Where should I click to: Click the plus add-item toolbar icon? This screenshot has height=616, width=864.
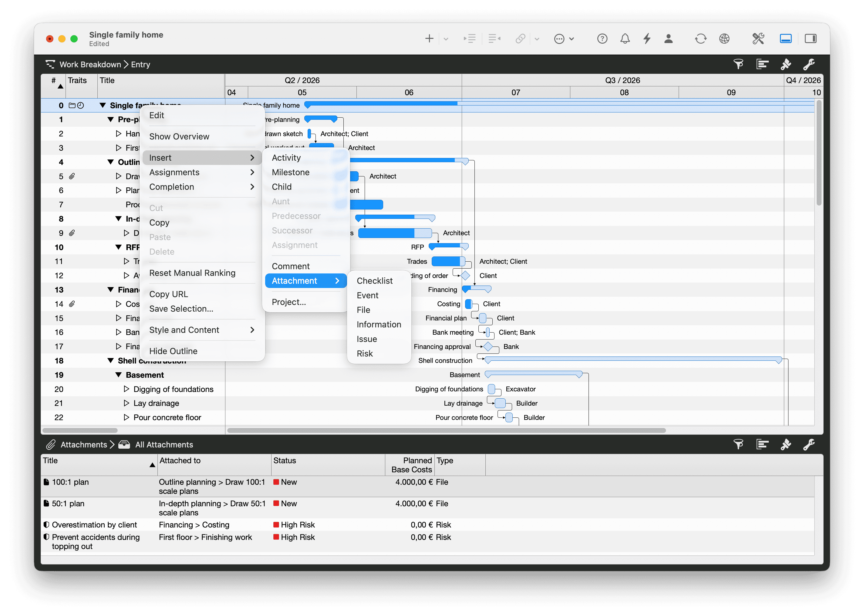click(429, 39)
